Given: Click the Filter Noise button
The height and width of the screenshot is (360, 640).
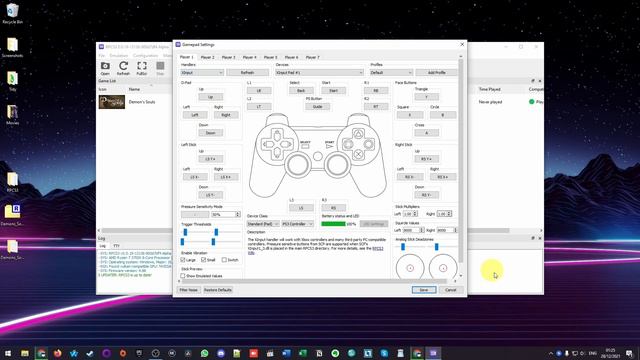Looking at the screenshot, I should (189, 290).
